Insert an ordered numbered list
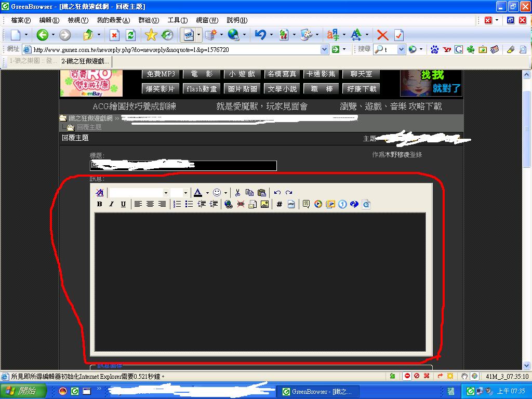Image resolution: width=532 pixels, height=399 pixels. [177, 204]
